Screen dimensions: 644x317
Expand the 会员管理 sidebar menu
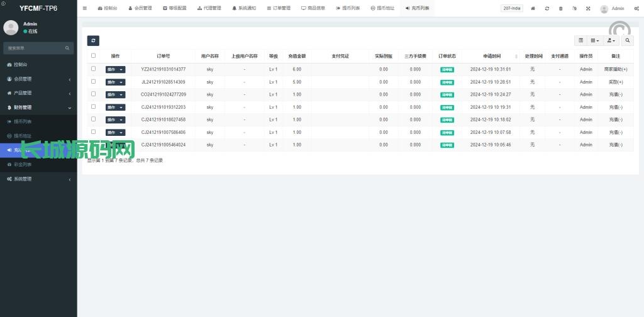point(38,79)
